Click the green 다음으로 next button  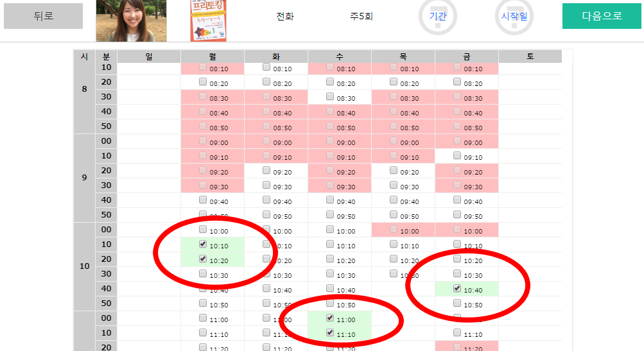point(602,16)
